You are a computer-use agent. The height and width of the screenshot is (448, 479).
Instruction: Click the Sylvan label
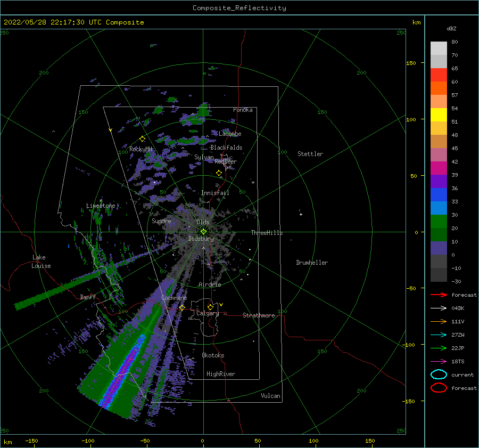pyautogui.click(x=204, y=157)
